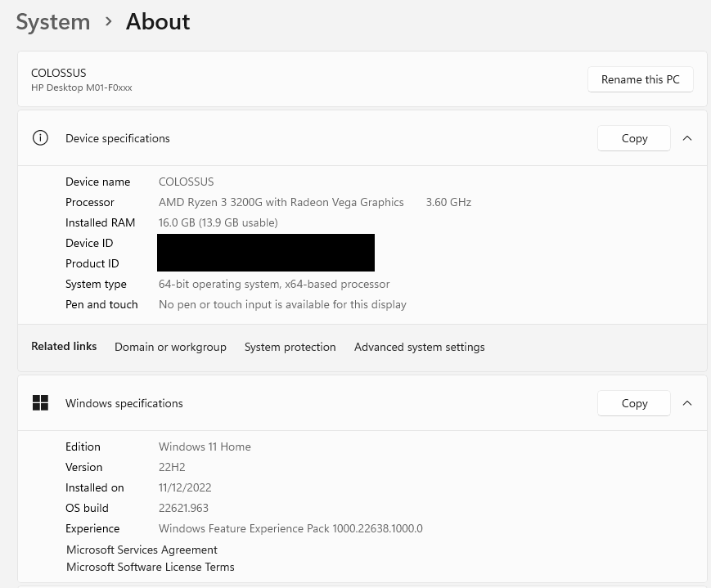Copy the Windows specifications
This screenshot has height=588, width=711.
coord(634,403)
